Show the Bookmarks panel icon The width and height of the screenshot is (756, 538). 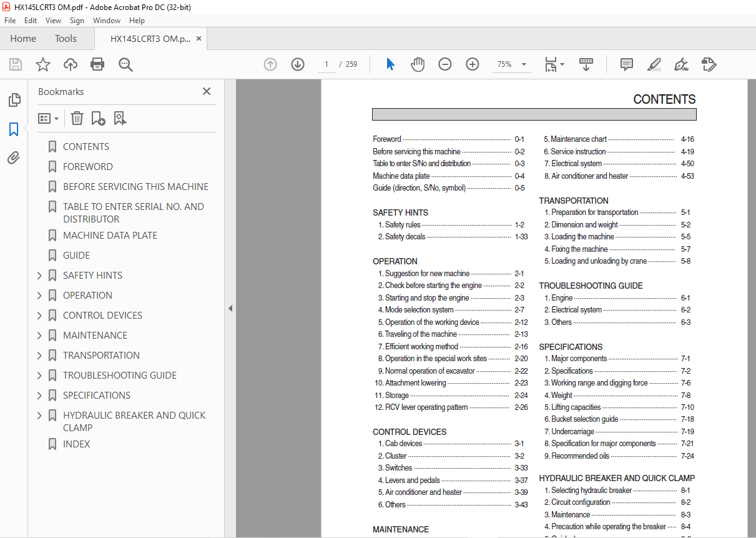click(x=14, y=129)
